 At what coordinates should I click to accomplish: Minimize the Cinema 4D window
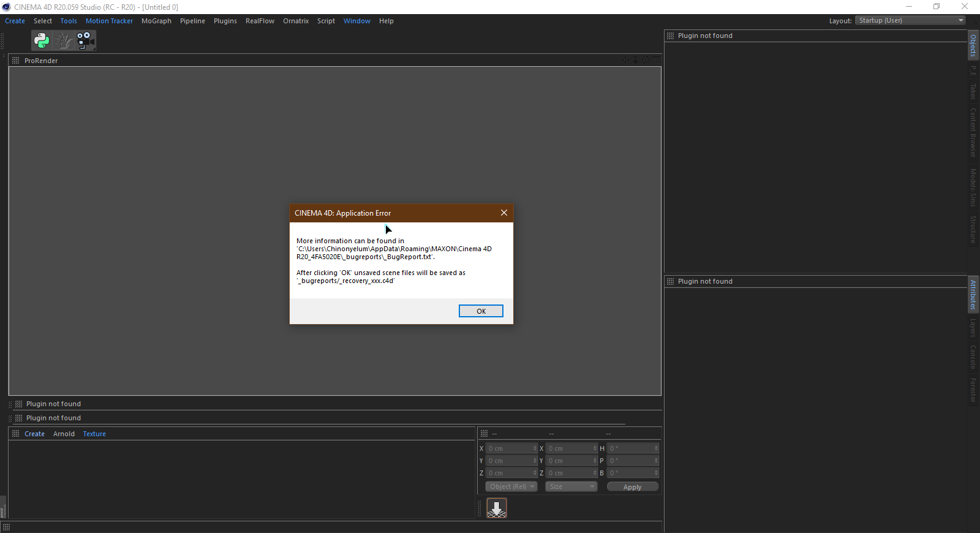pos(909,7)
